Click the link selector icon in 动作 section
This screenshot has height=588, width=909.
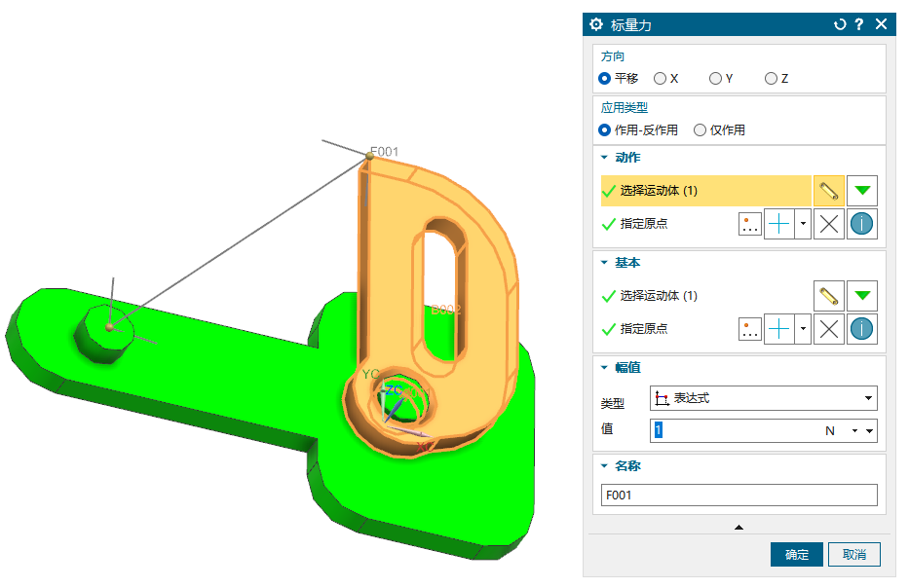point(828,191)
